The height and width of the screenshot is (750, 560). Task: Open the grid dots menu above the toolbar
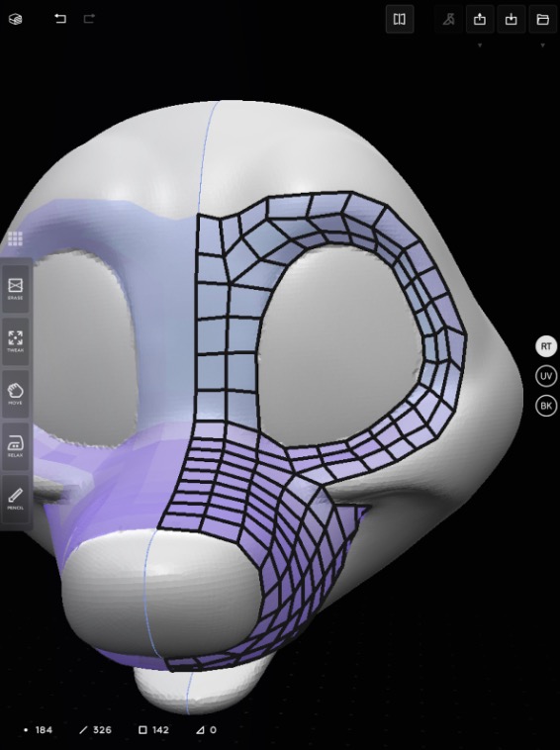point(15,238)
